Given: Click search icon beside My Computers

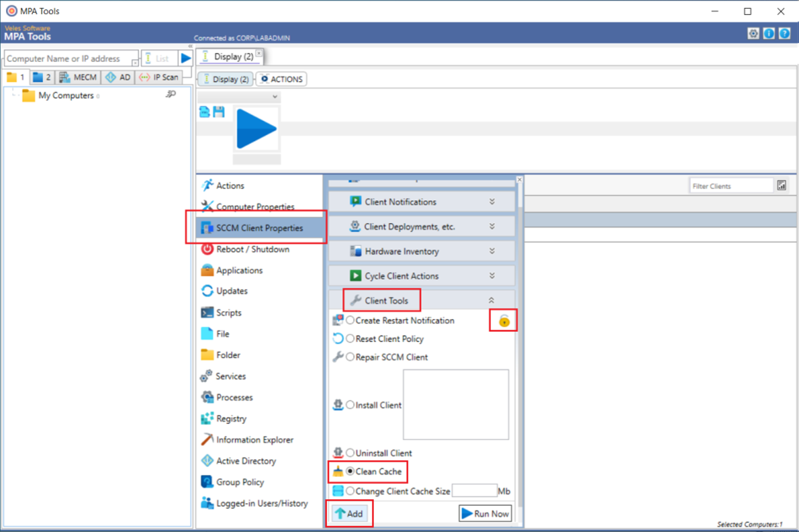Looking at the screenshot, I should (x=171, y=94).
